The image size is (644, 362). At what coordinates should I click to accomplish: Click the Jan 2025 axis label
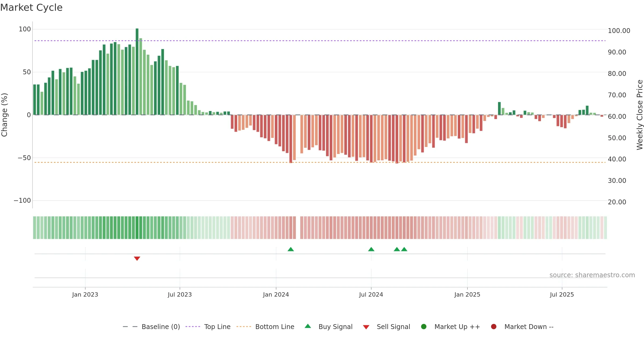coord(467,294)
